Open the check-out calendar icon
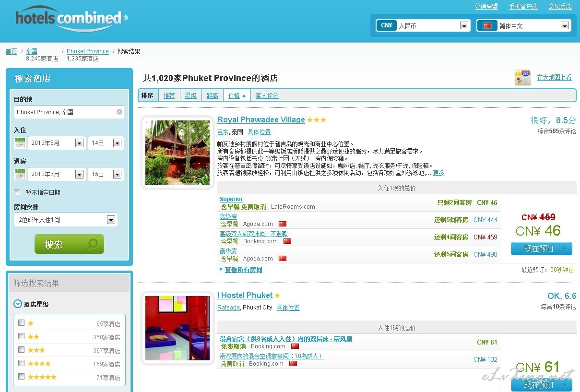The height and width of the screenshot is (392, 580). [20, 174]
